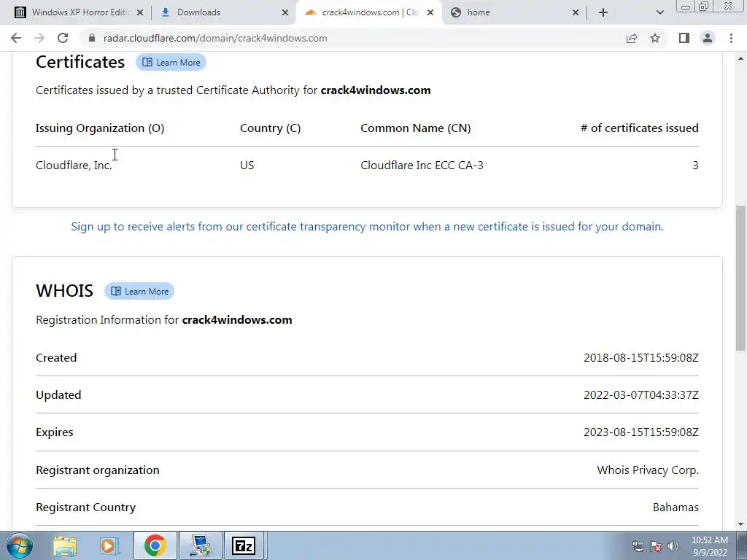This screenshot has width=747, height=560.
Task: Click the Country (C) column header
Action: [x=270, y=128]
